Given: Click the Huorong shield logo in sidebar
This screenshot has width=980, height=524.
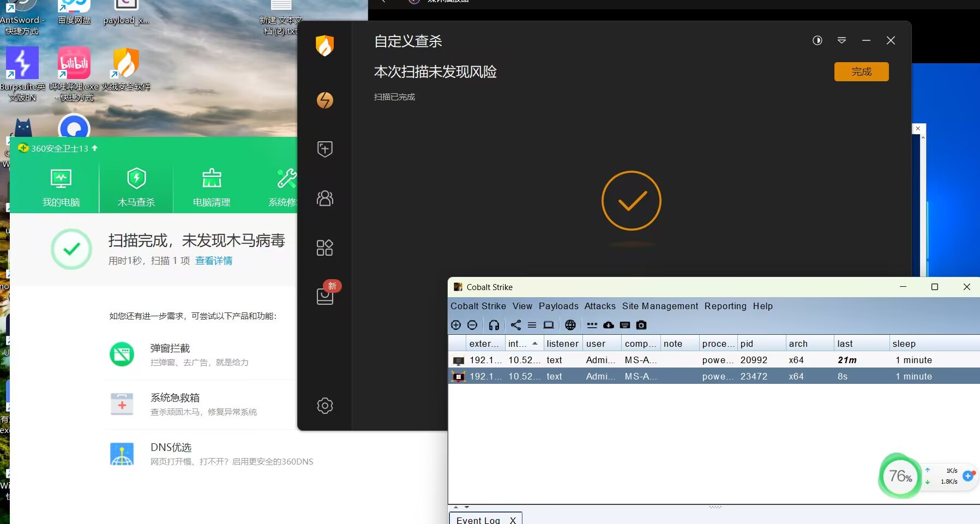Looking at the screenshot, I should pyautogui.click(x=324, y=46).
